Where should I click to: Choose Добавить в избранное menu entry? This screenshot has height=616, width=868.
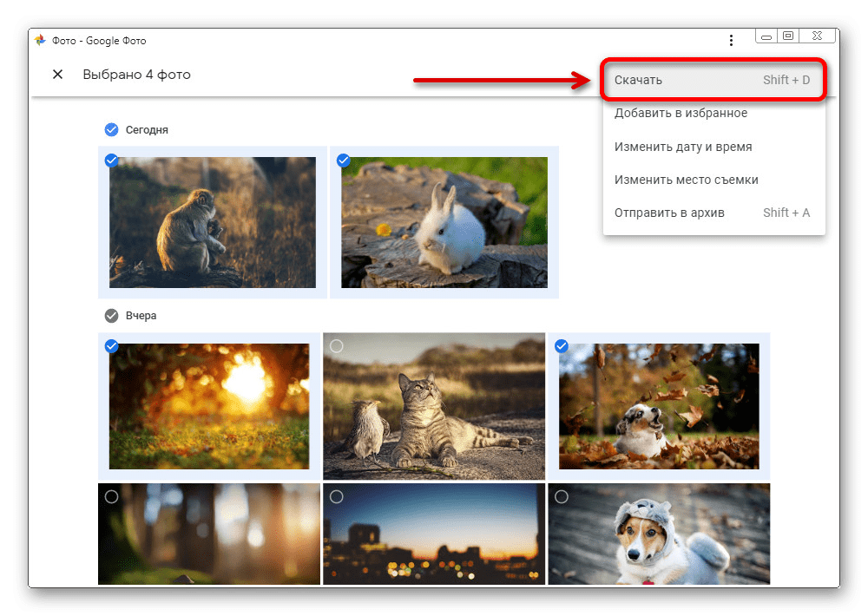tap(681, 113)
